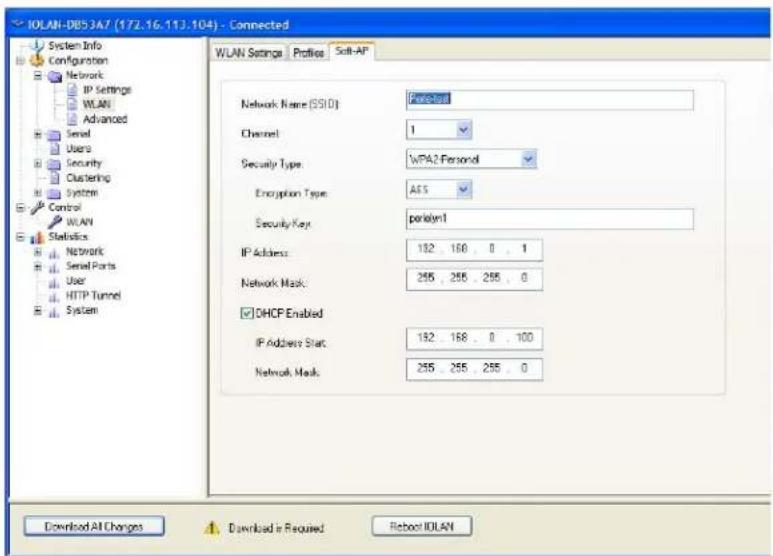This screenshot has height=556, width=773.
Task: Click the Security Key input field
Action: [550, 219]
